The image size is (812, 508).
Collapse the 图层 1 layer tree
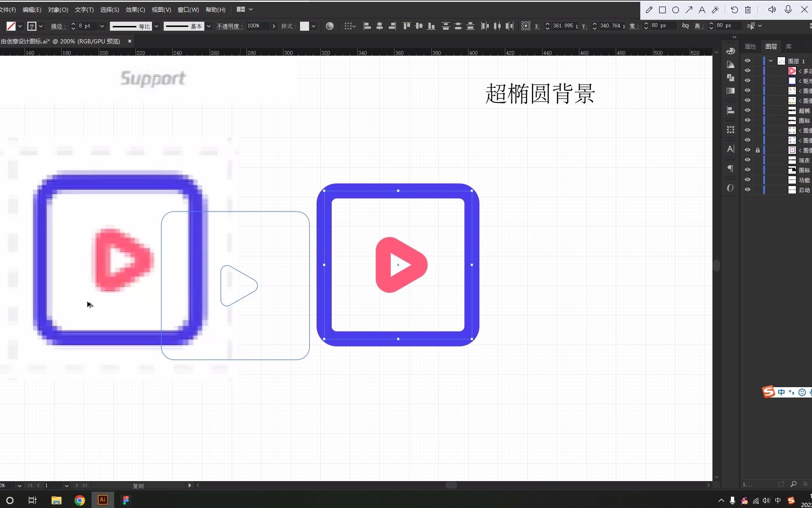771,61
